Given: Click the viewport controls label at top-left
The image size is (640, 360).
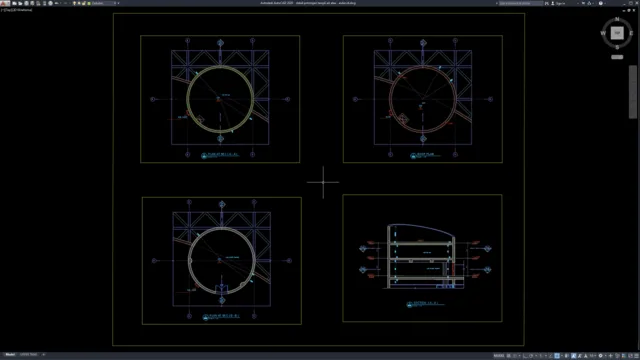Looking at the screenshot, I should click(16, 10).
